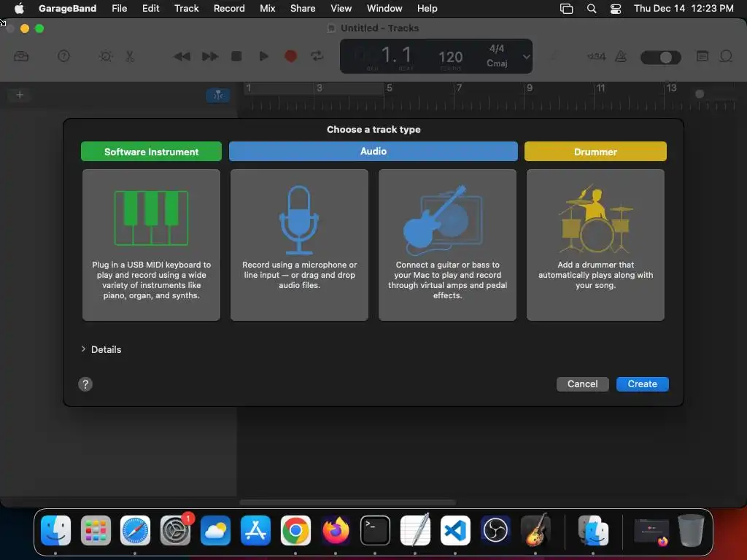This screenshot has width=747, height=560.
Task: Open Control Center in menu bar
Action: tap(616, 9)
